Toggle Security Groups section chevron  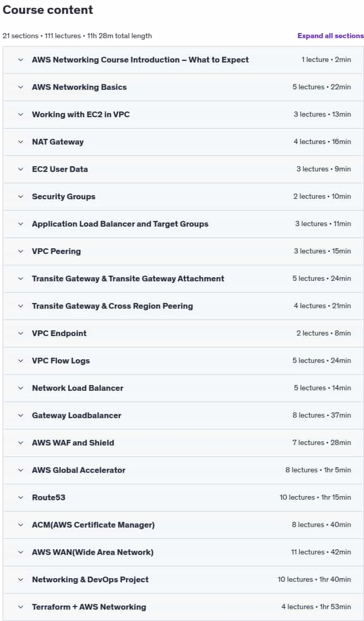(x=21, y=197)
